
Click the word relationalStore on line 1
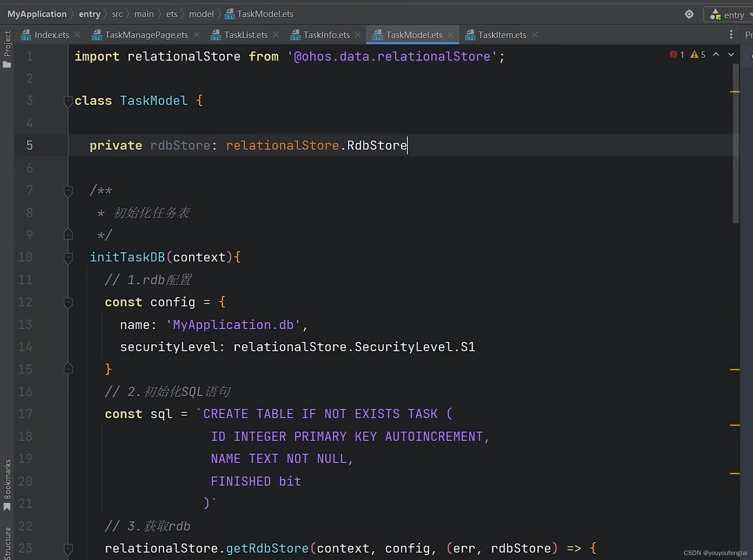coord(184,57)
